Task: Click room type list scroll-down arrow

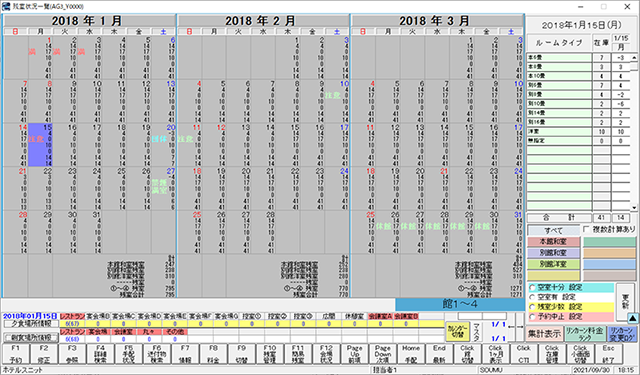Action: [x=634, y=208]
